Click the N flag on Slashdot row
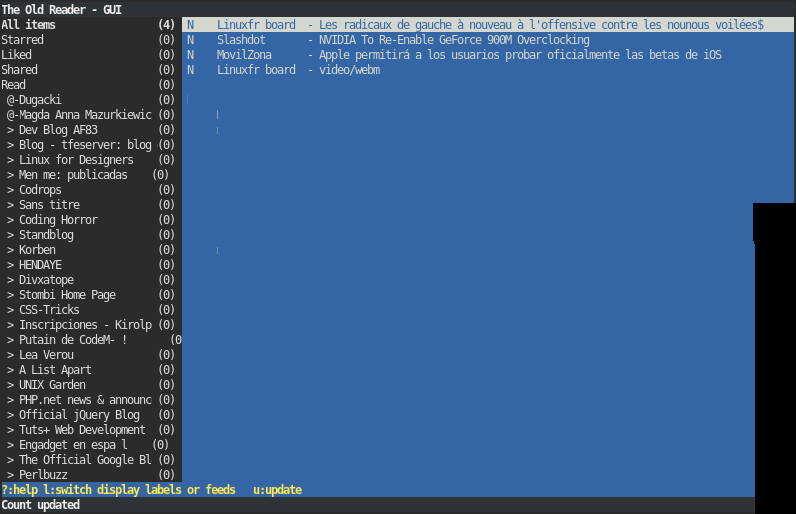This screenshot has height=514, width=796. (x=190, y=40)
